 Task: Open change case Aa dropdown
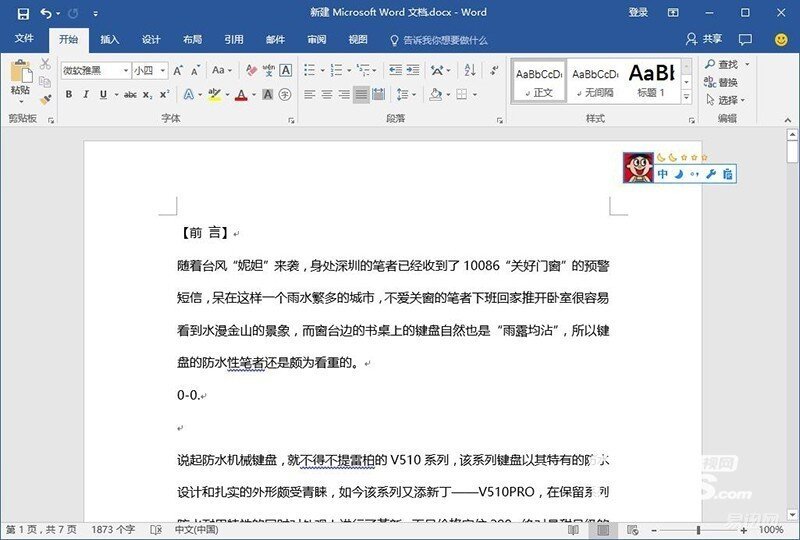pyautogui.click(x=222, y=70)
